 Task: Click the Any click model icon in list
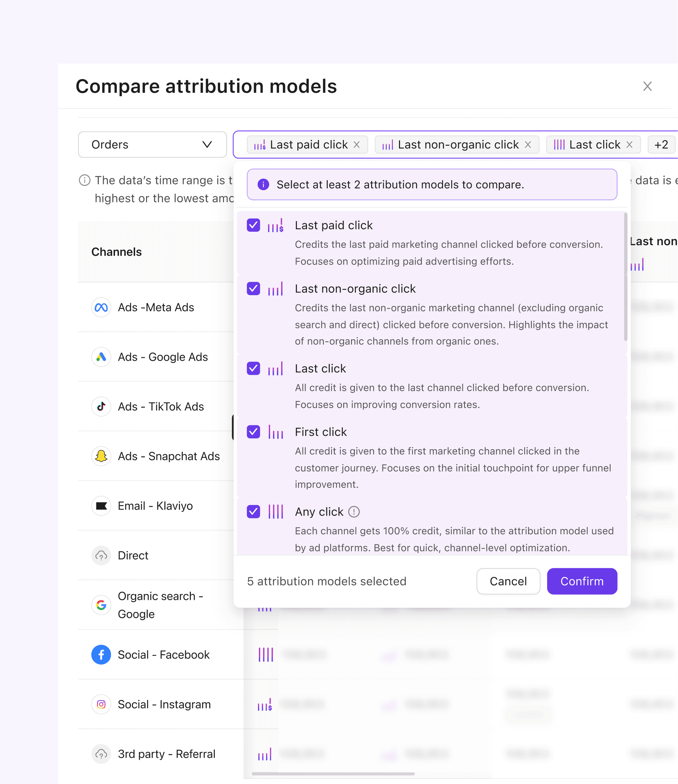tap(276, 512)
